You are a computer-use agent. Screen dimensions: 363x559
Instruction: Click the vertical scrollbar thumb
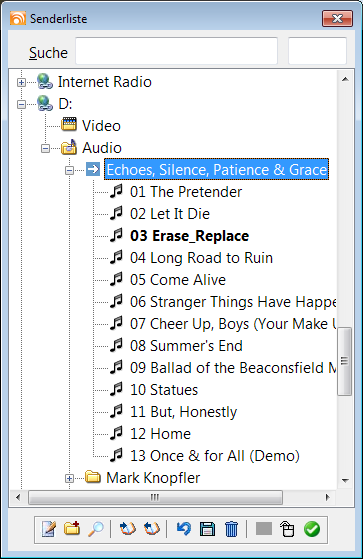[x=344, y=361]
